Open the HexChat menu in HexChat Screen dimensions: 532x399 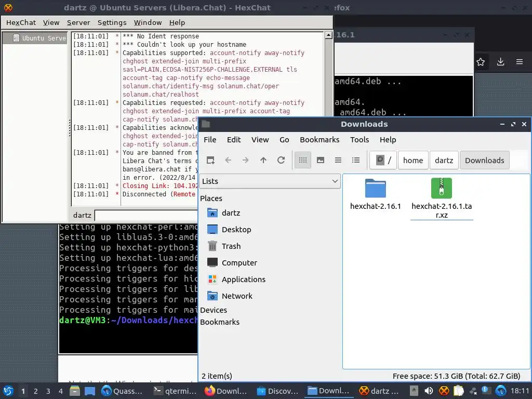[x=21, y=22]
